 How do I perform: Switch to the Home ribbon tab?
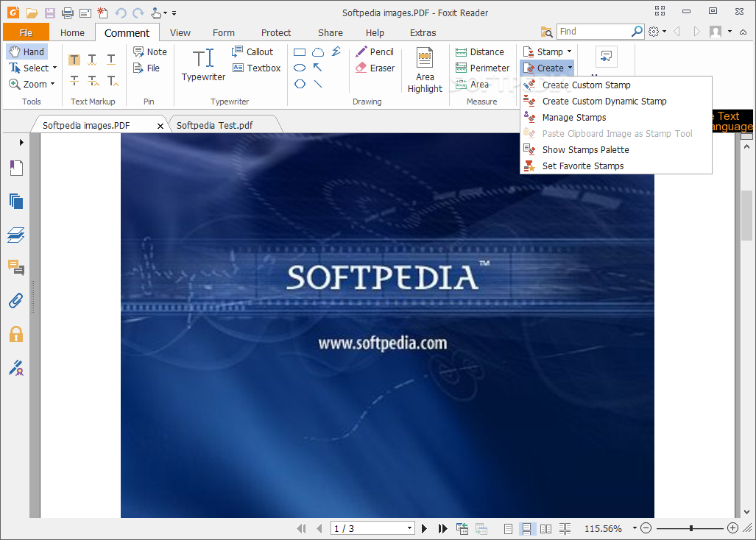coord(72,33)
